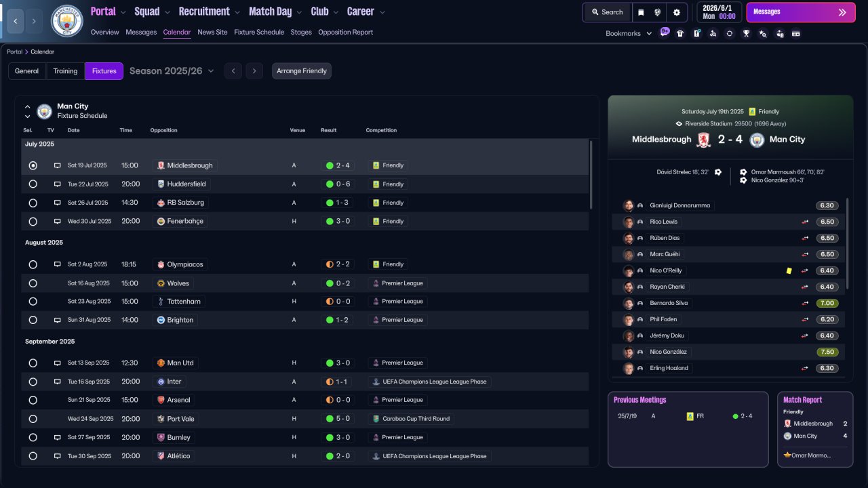868x488 pixels.
Task: Open the trophy bookmark icon
Action: tap(746, 33)
